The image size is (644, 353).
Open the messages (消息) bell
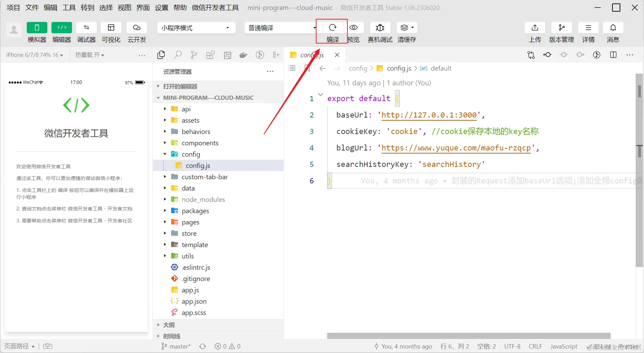[x=613, y=27]
